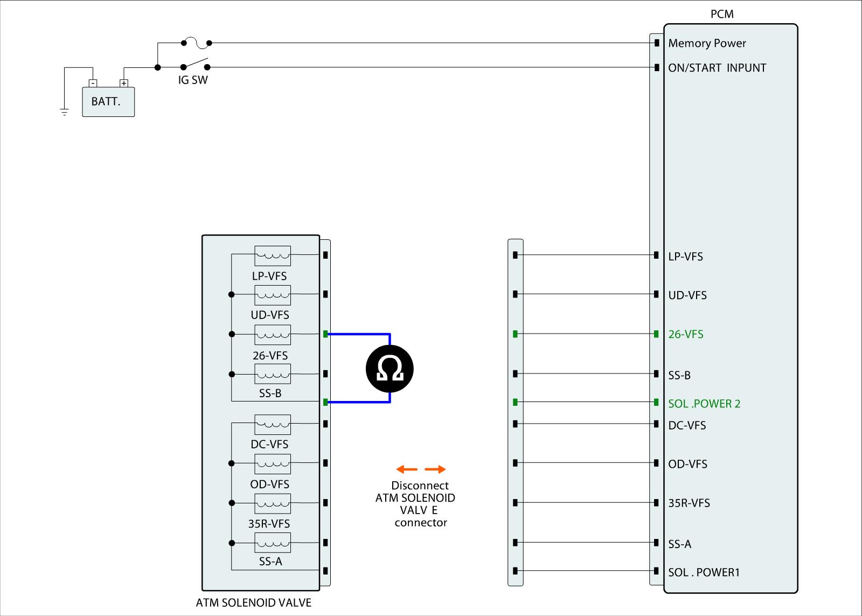Click the ON/START INPUNT label
Viewport: 862px width, 616px height.
717,68
